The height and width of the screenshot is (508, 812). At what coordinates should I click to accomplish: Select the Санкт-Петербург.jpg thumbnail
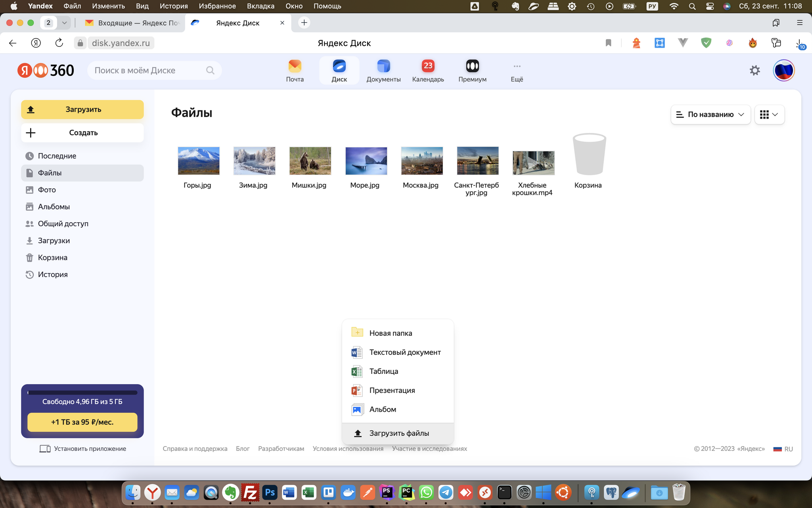coord(478,161)
